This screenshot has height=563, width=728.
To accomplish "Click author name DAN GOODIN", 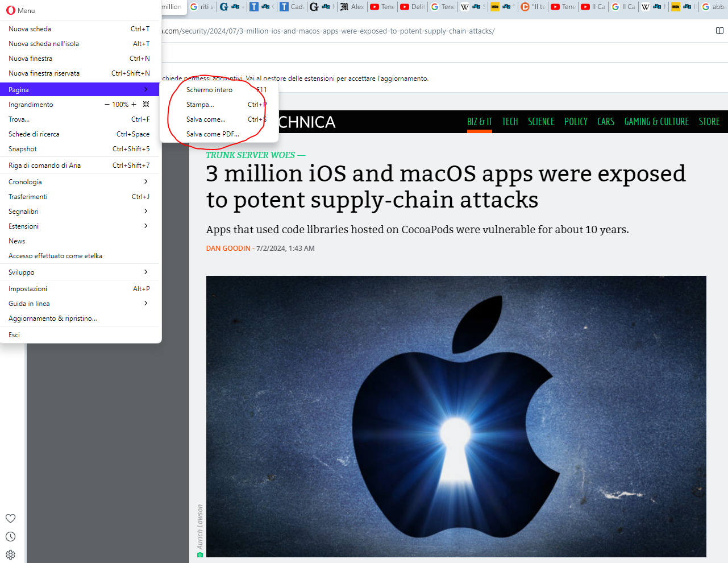I will pos(228,249).
